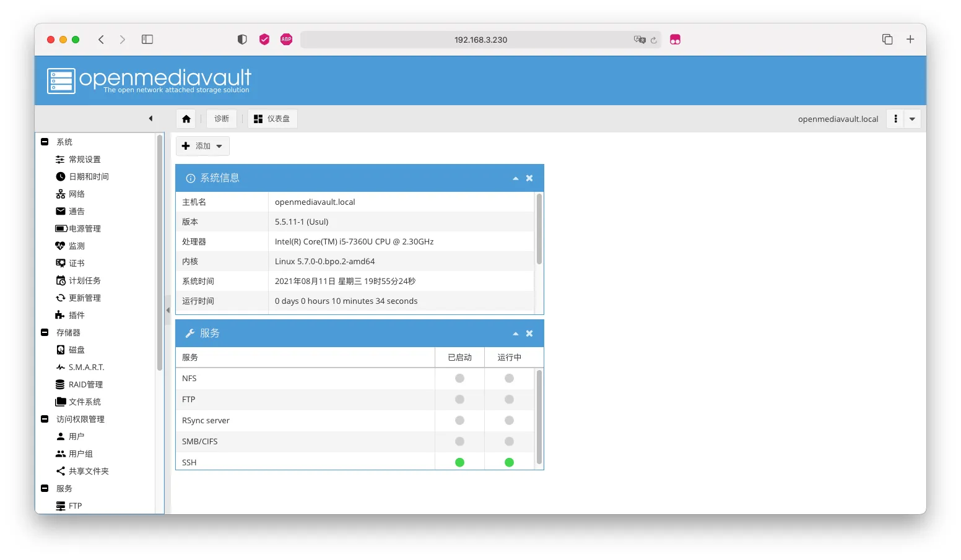Click the address bar 192.168.3.230
The width and height of the screenshot is (961, 560).
[x=480, y=40]
